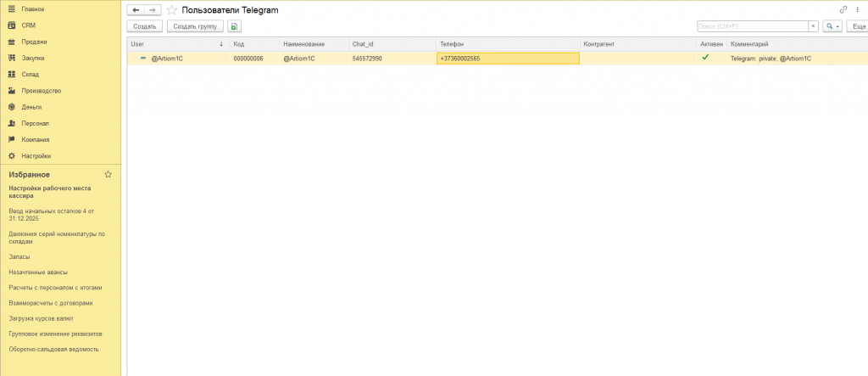Sort by the Телефон column header
Screen dimensions: 868x376
click(x=508, y=44)
